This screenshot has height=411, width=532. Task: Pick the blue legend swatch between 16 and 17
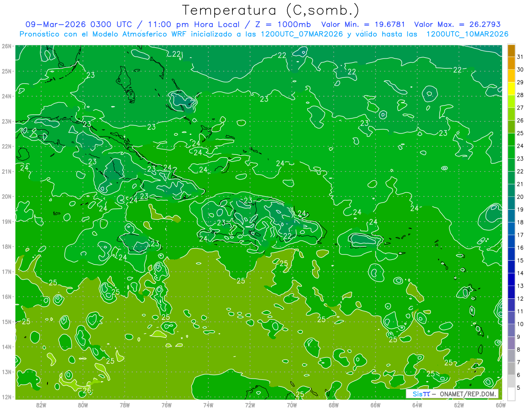click(x=511, y=241)
